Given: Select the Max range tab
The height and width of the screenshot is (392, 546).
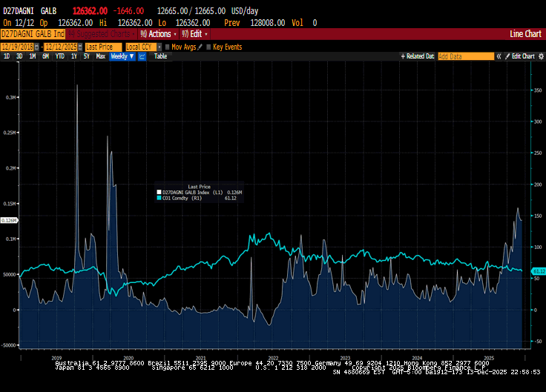Looking at the screenshot, I should click(x=101, y=56).
